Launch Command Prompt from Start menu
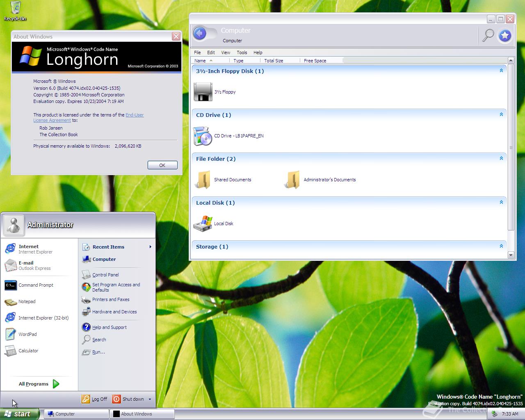The image size is (525, 420). tap(39, 285)
